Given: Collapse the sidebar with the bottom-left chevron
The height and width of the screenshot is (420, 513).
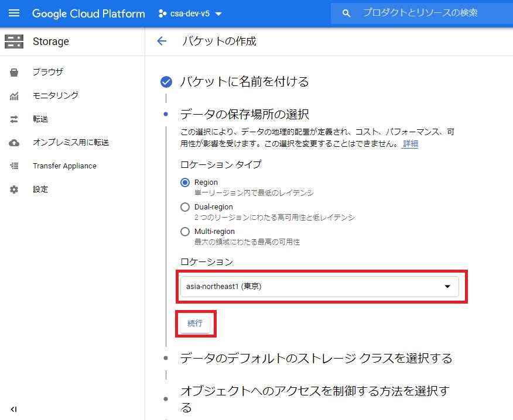Looking at the screenshot, I should pyautogui.click(x=13, y=409).
